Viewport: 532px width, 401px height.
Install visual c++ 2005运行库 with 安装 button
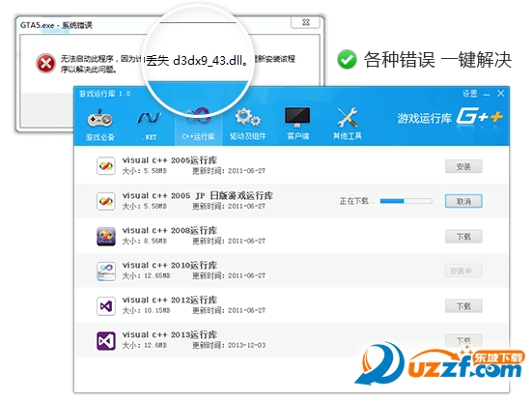coord(463,166)
